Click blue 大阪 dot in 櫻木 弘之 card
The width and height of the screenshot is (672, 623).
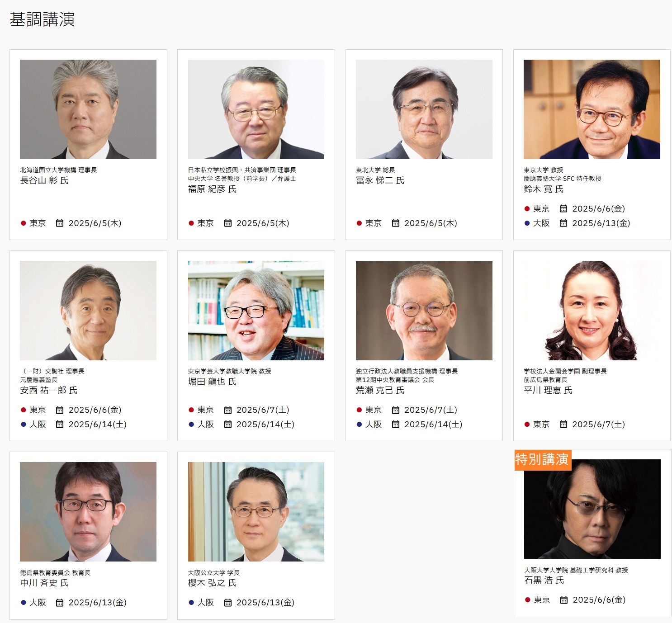(191, 603)
